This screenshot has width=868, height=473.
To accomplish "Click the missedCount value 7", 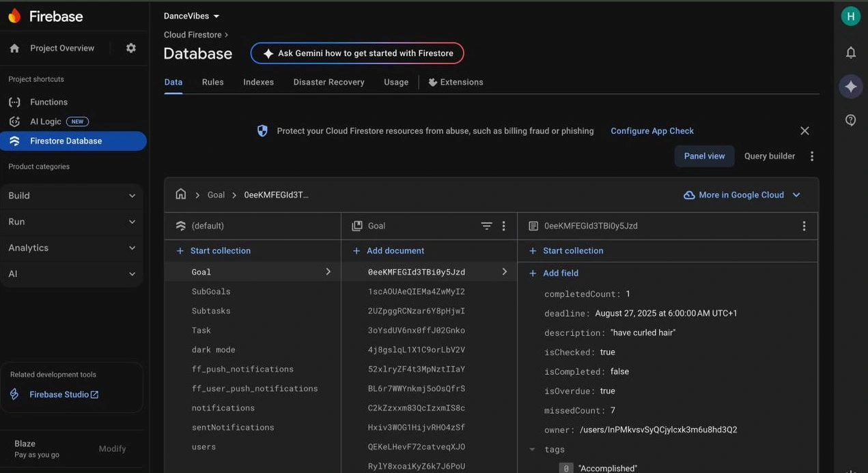I will [x=613, y=411].
